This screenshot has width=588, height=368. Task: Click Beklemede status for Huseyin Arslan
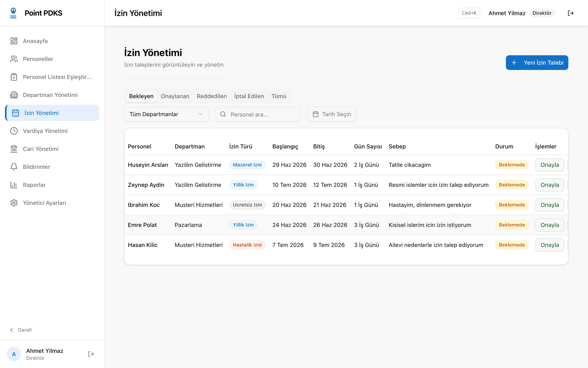pos(512,165)
